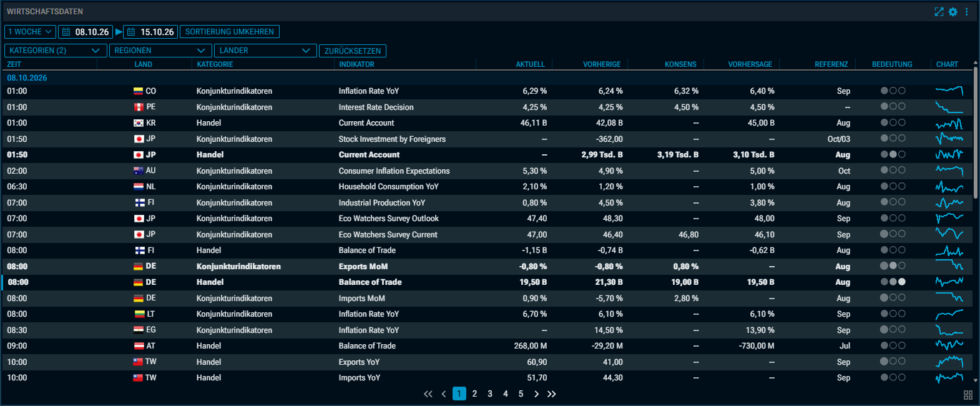Click the vertical scrollbar thumb of the table
Viewport: 980px width, 406px height.
pos(976,133)
